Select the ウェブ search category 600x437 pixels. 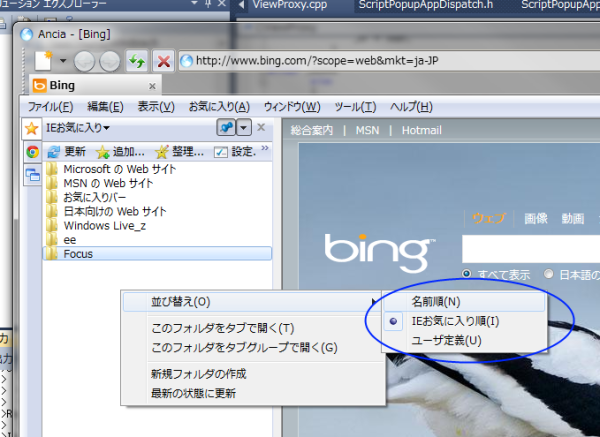coord(489,218)
